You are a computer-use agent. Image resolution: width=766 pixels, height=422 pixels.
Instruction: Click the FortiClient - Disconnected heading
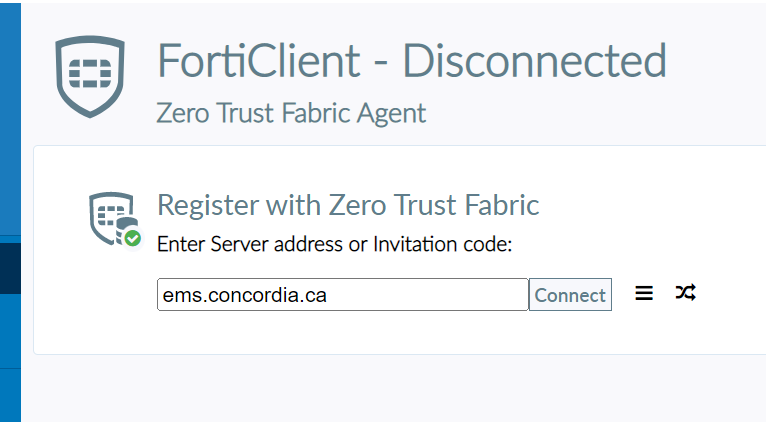click(411, 61)
